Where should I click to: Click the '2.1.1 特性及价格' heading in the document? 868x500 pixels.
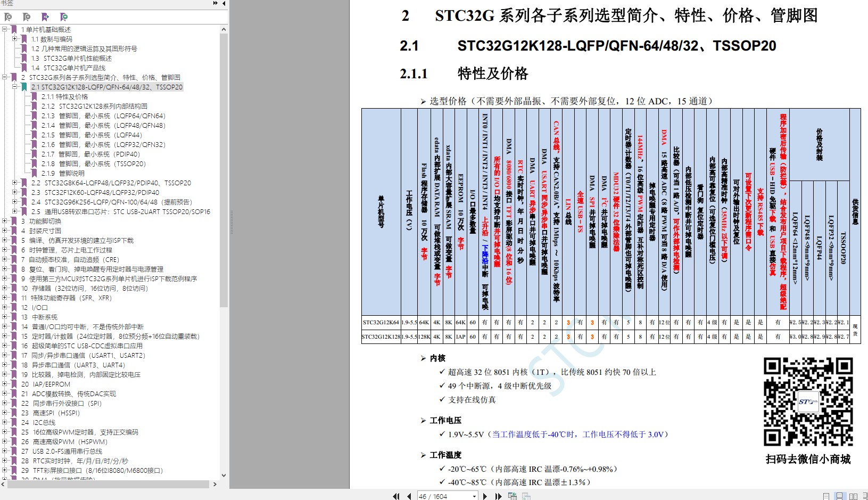464,73
